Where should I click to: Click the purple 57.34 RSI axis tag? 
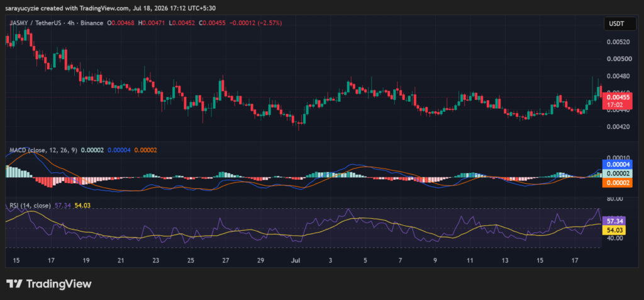click(614, 221)
